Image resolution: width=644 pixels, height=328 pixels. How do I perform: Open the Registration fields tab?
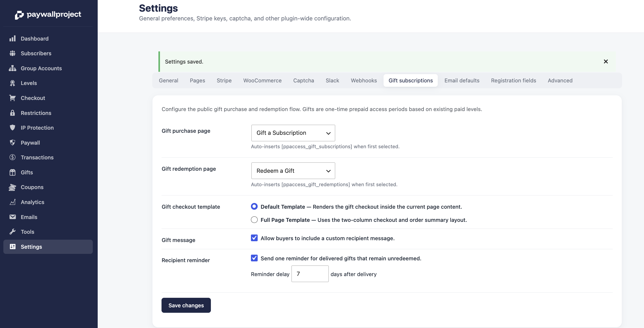(513, 80)
